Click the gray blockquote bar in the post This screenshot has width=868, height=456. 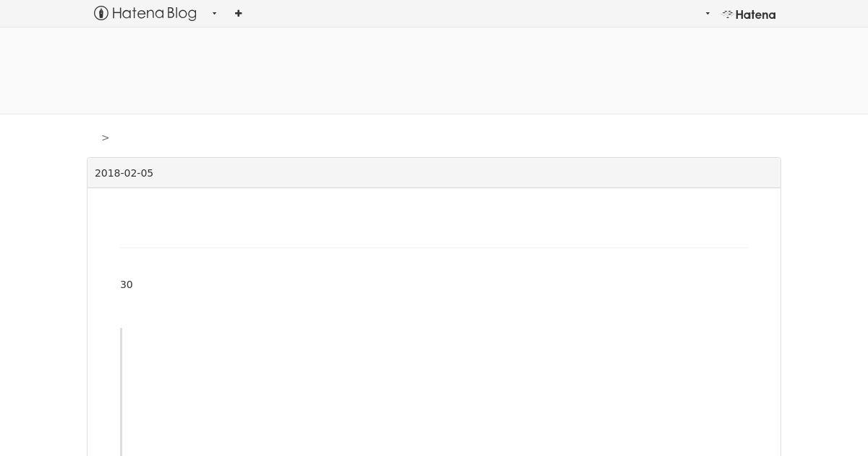[x=121, y=392]
